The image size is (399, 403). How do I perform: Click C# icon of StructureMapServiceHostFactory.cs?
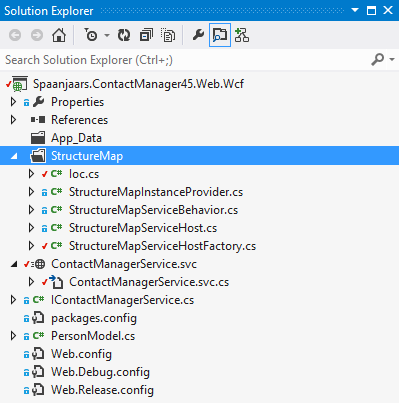[x=56, y=246]
